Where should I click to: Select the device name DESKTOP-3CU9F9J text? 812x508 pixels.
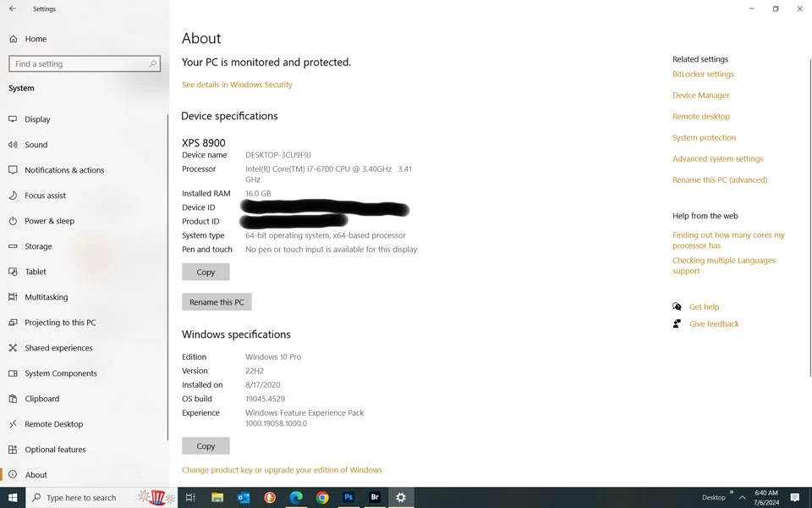(278, 155)
